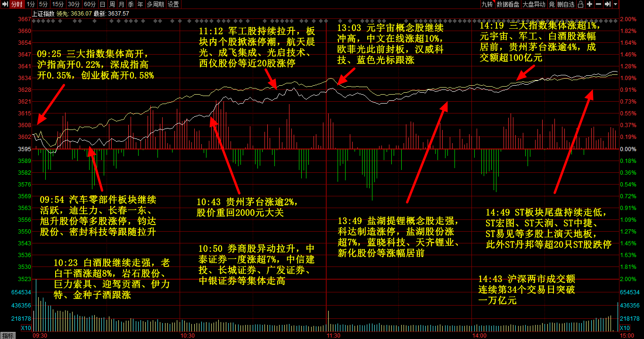The image size is (644, 339).
Task: Click the minus zoom-out icon
Action: tap(598, 4)
